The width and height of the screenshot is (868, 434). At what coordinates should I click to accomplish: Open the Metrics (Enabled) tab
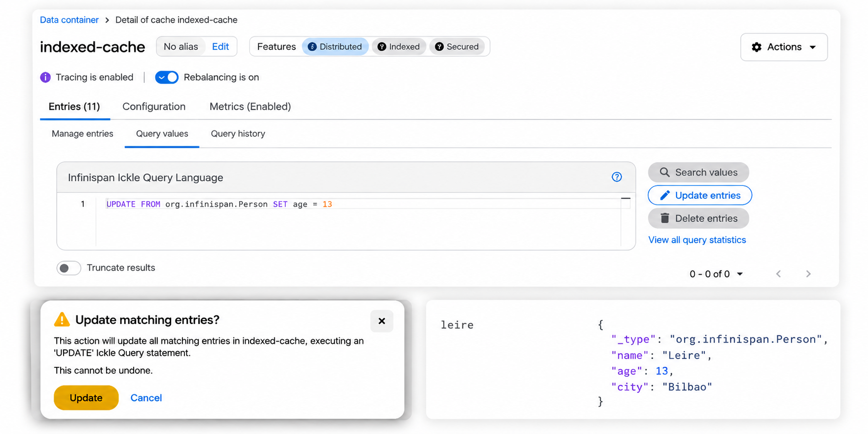coord(250,107)
